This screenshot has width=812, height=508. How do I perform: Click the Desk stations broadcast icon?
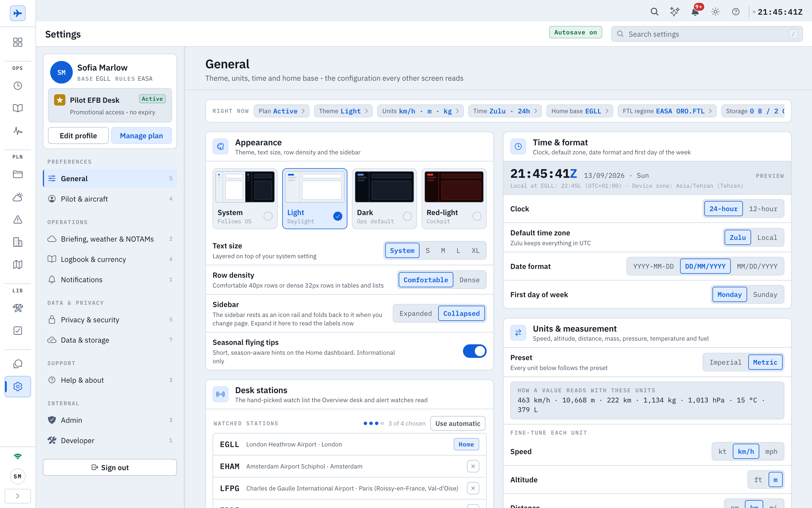[x=220, y=394]
